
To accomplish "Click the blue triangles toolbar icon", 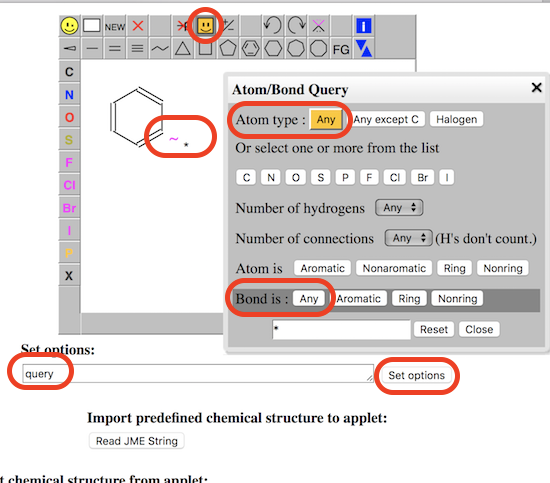I will pyautogui.click(x=364, y=48).
